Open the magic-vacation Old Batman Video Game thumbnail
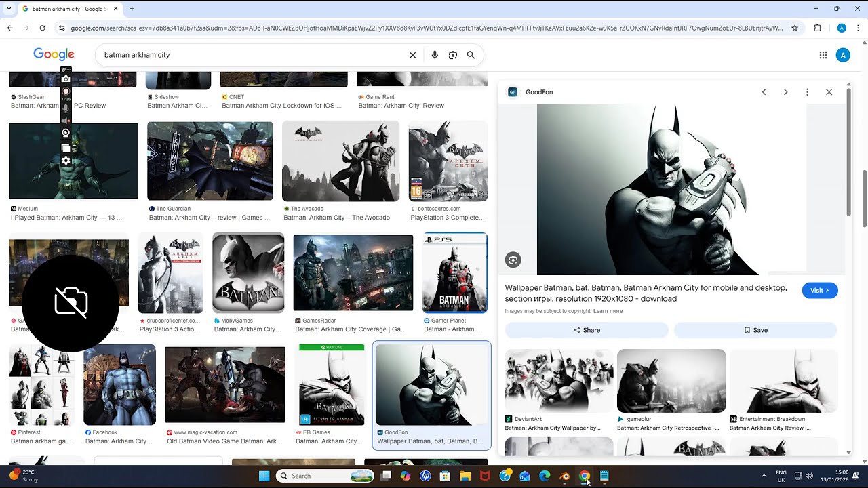The width and height of the screenshot is (868, 488). click(225, 384)
